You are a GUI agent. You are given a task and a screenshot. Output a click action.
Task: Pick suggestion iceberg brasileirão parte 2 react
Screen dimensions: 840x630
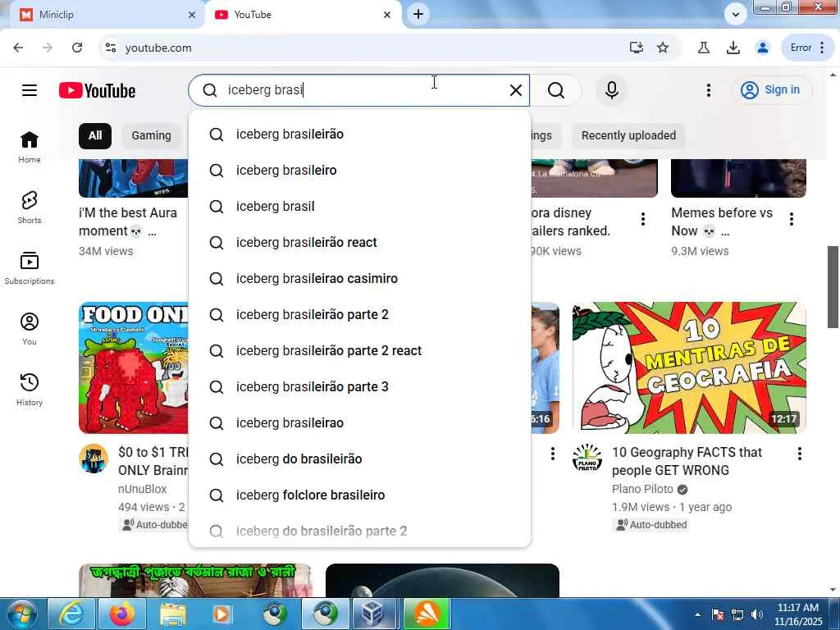click(359, 351)
